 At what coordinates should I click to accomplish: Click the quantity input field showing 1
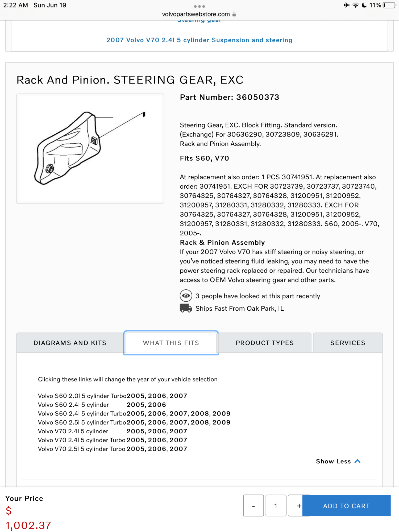click(x=276, y=506)
